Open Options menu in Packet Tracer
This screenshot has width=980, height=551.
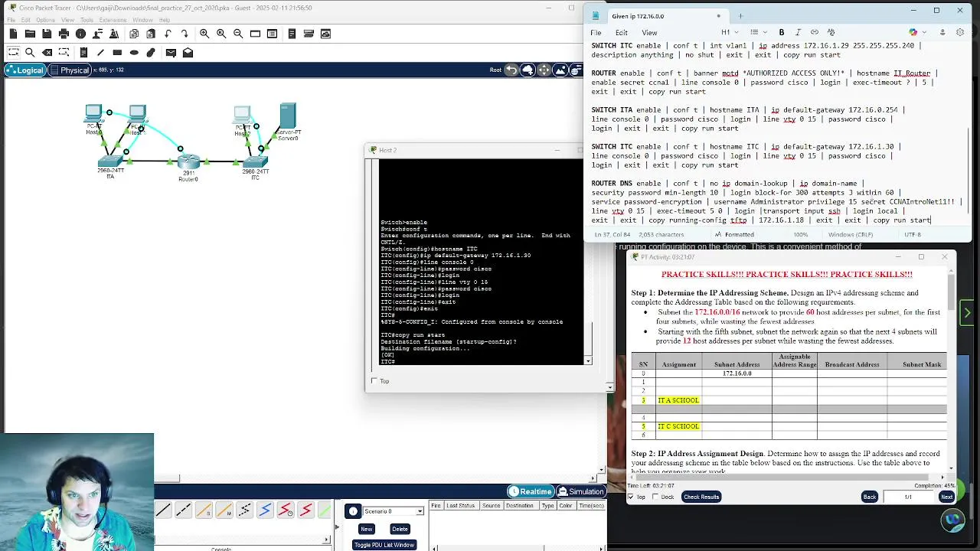tap(45, 20)
